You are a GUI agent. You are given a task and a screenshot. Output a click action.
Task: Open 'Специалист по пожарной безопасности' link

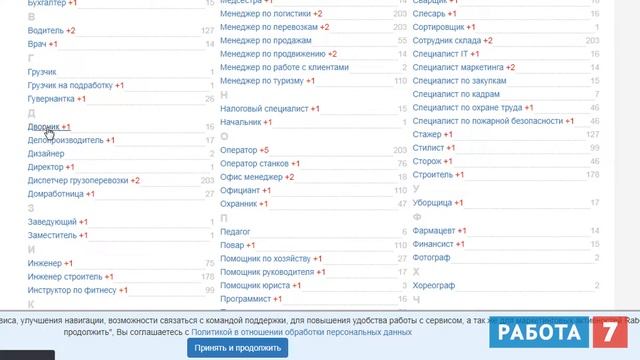[x=487, y=121]
